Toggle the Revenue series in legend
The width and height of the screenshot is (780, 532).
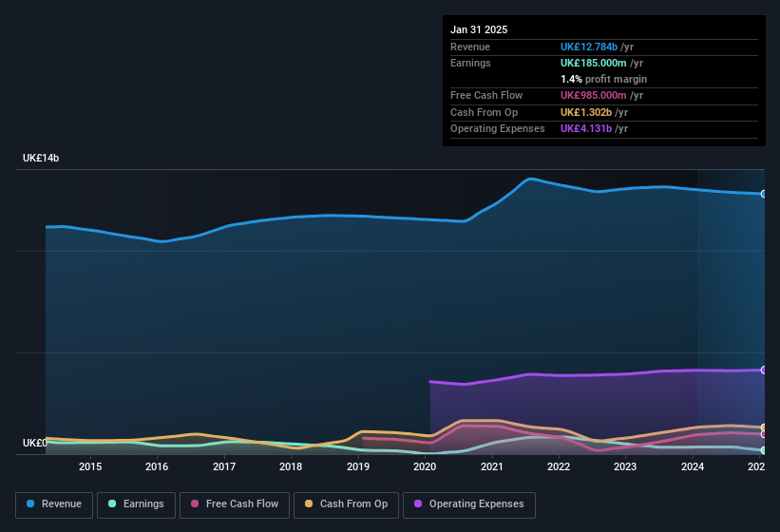pyautogui.click(x=54, y=504)
